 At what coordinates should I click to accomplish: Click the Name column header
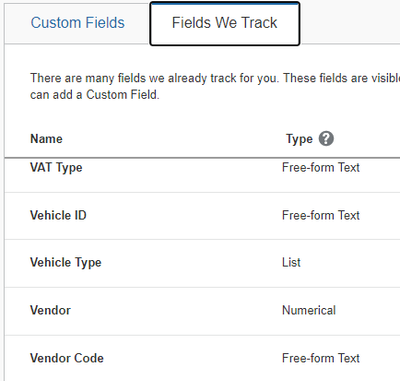[x=46, y=139]
